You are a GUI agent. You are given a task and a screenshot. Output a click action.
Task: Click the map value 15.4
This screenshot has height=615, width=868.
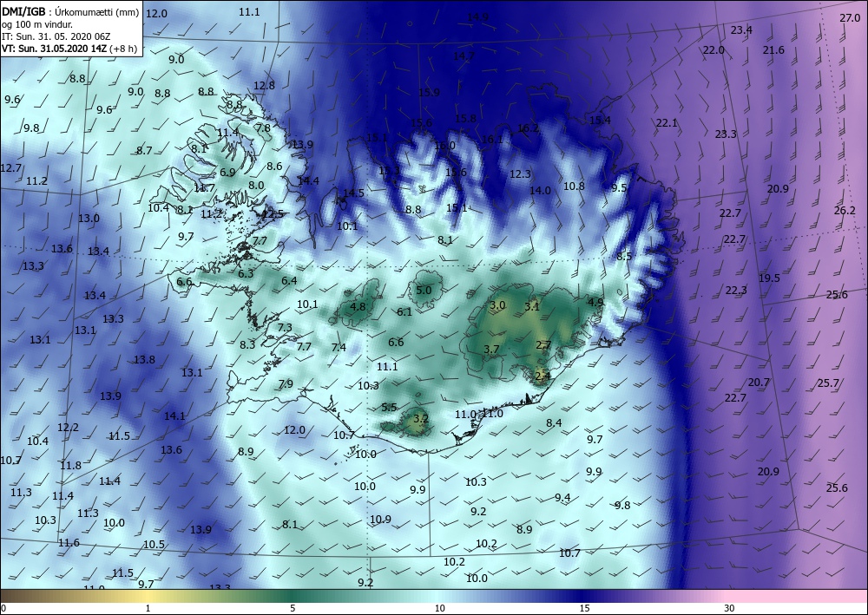click(600, 120)
